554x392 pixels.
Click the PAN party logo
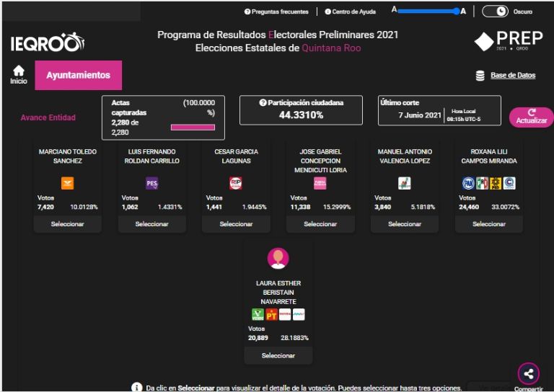tap(468, 183)
